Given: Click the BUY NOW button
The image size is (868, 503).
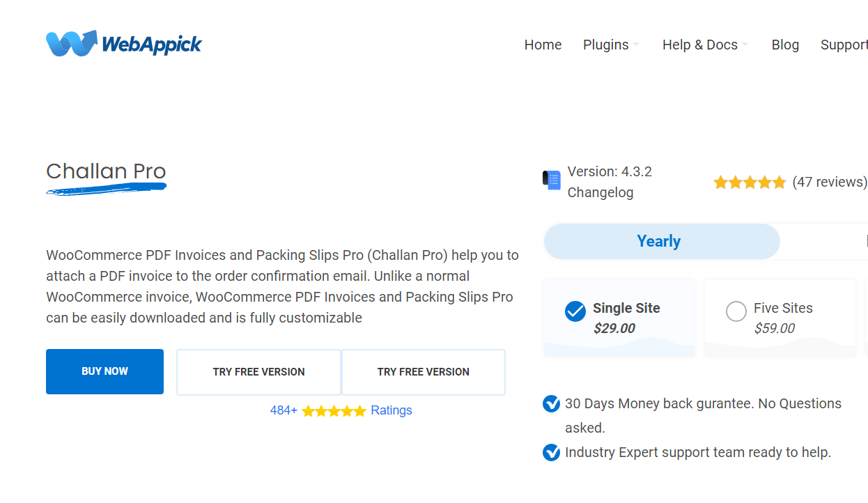Looking at the screenshot, I should coord(104,371).
